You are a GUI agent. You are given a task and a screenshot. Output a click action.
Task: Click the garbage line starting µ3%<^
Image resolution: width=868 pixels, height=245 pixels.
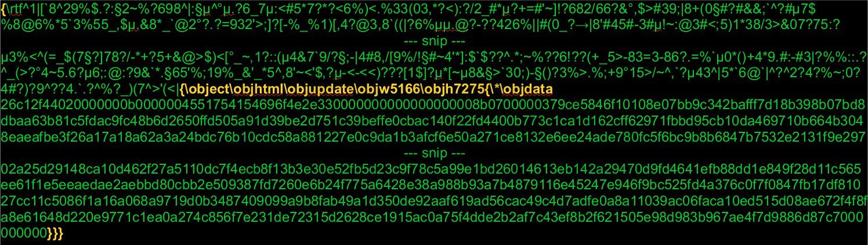434,58
